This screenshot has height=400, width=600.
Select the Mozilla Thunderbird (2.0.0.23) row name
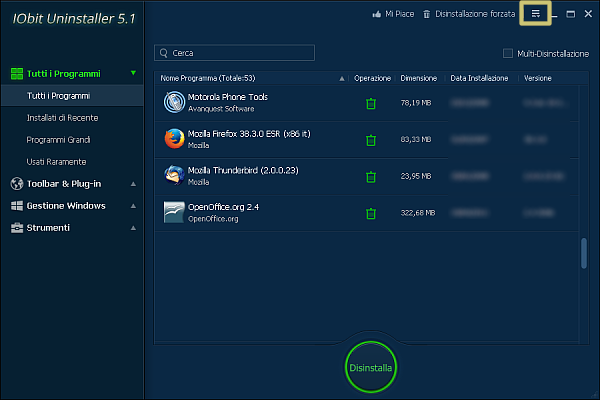[243, 170]
